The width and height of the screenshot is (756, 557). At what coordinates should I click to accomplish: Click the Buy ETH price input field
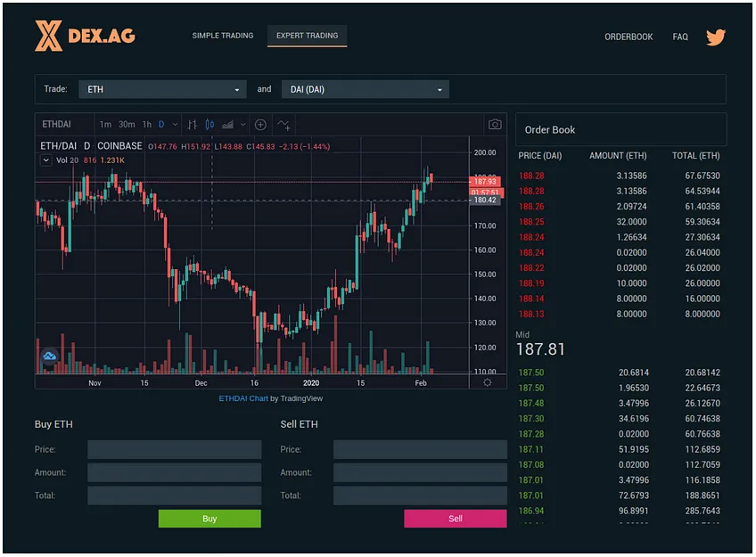coord(175,449)
